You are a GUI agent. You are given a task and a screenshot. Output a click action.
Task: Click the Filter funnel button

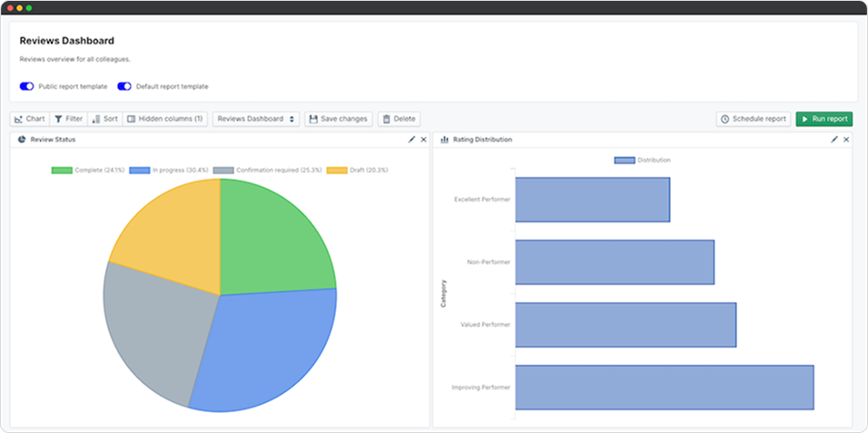click(x=68, y=119)
